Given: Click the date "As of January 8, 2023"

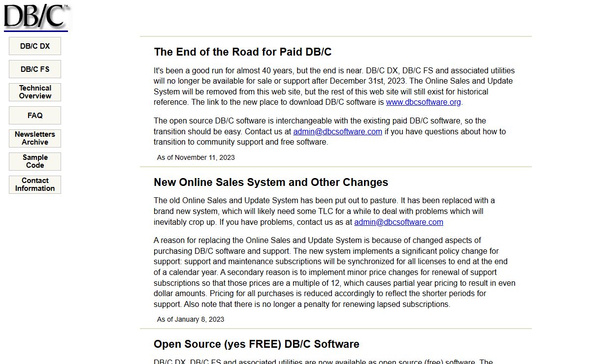Looking at the screenshot, I should pyautogui.click(x=191, y=320).
